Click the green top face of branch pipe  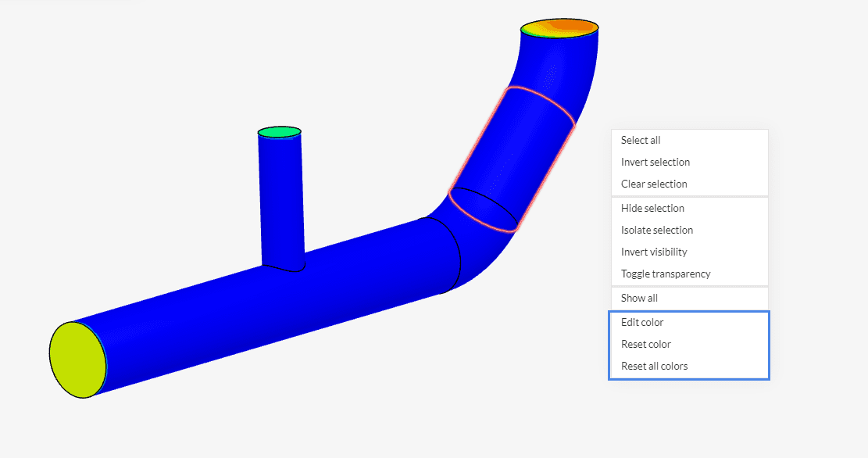(279, 132)
